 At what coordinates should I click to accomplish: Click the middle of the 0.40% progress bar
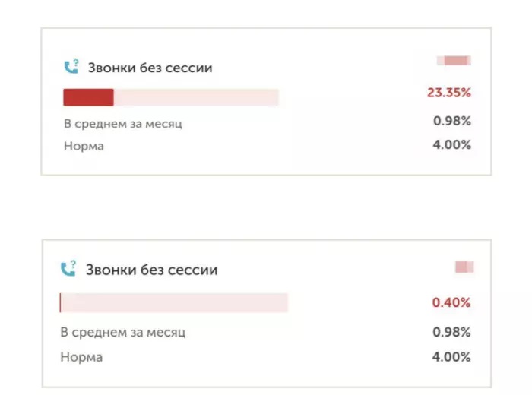[x=173, y=302]
